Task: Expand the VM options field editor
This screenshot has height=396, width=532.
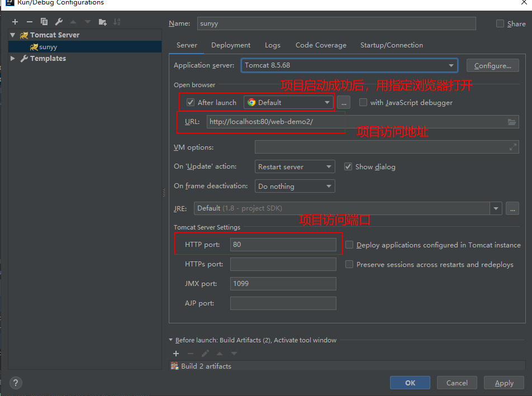Action: tap(513, 147)
